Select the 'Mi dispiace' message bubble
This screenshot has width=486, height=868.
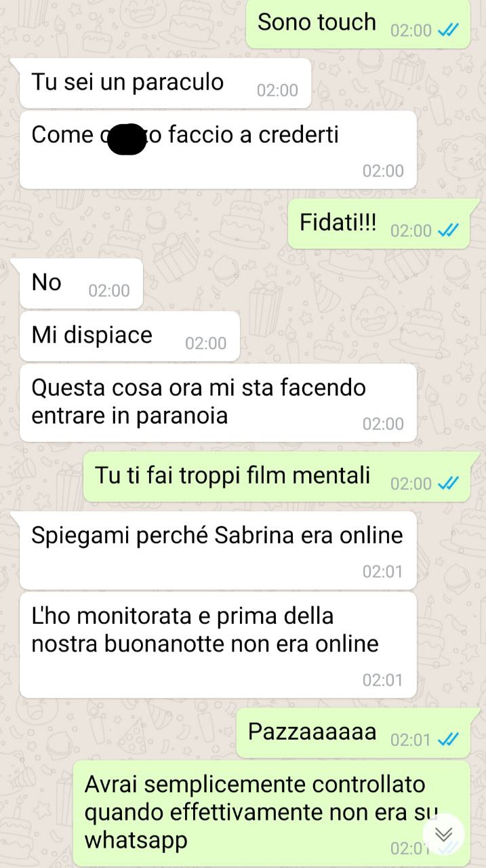tap(129, 336)
